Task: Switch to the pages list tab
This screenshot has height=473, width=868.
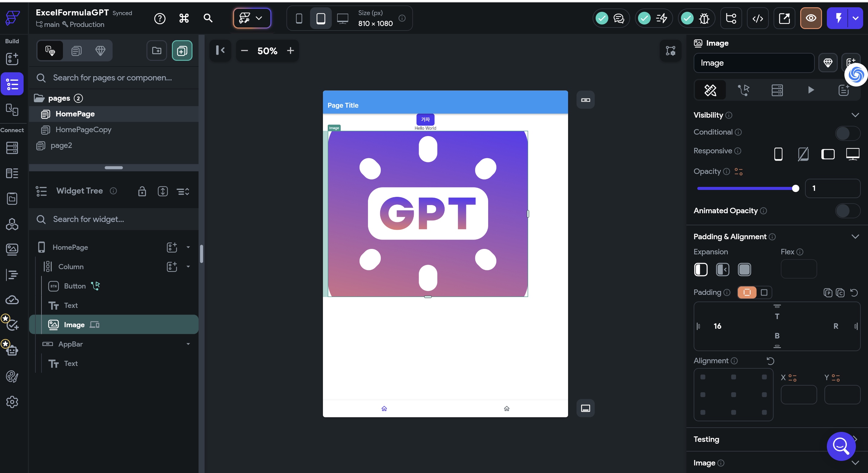Action: [76, 51]
